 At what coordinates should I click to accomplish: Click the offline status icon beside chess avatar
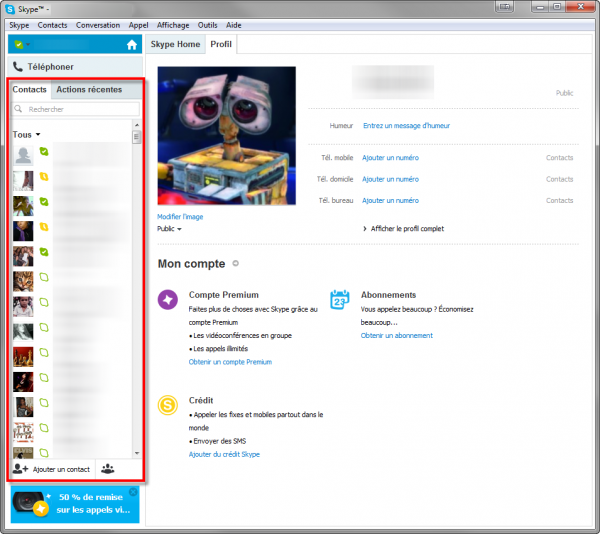click(x=44, y=352)
